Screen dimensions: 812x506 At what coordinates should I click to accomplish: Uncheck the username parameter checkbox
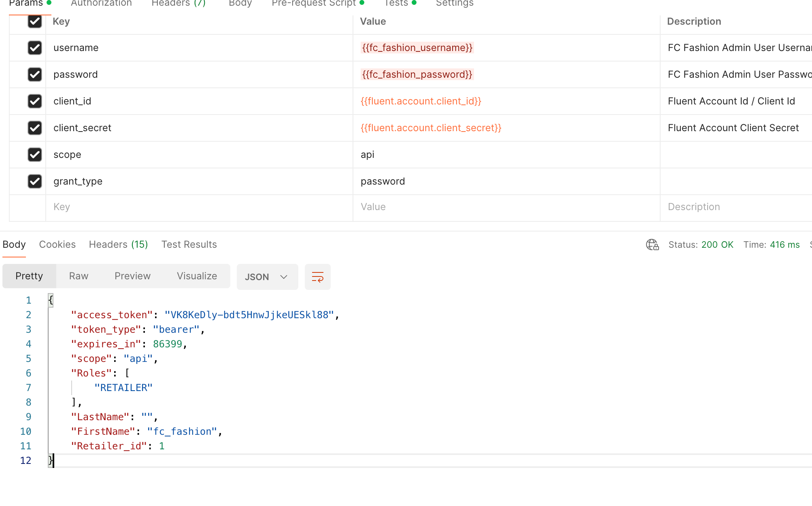(35, 48)
